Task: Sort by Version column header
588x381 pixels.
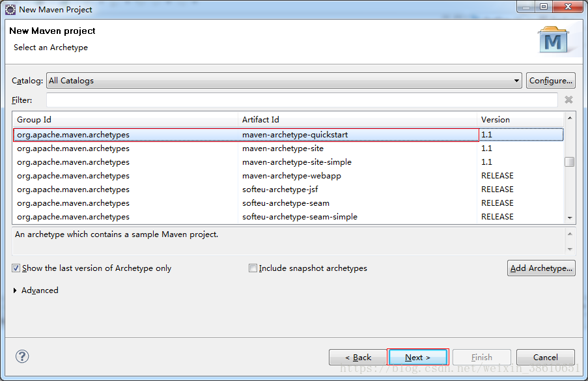Action: point(520,120)
